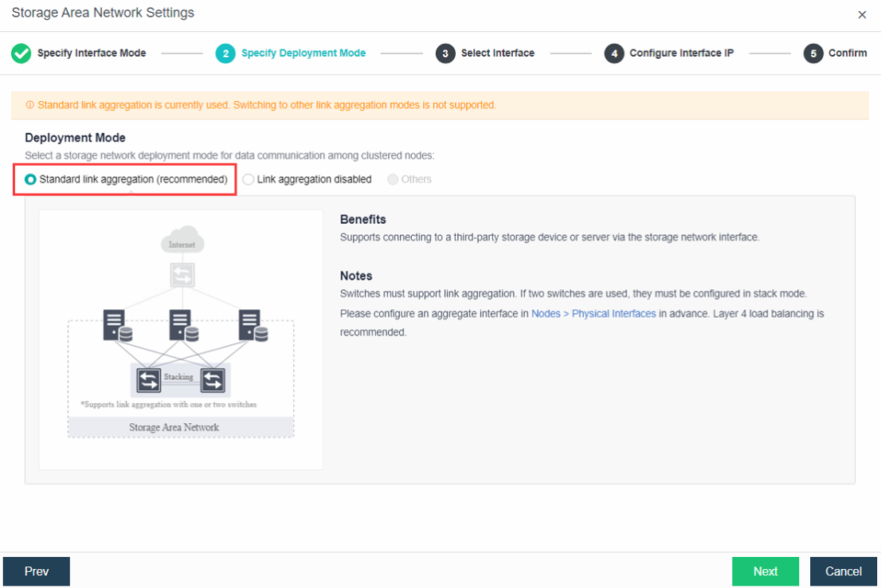Click the left stacking switch icon
This screenshot has height=588, width=881.
pos(148,382)
